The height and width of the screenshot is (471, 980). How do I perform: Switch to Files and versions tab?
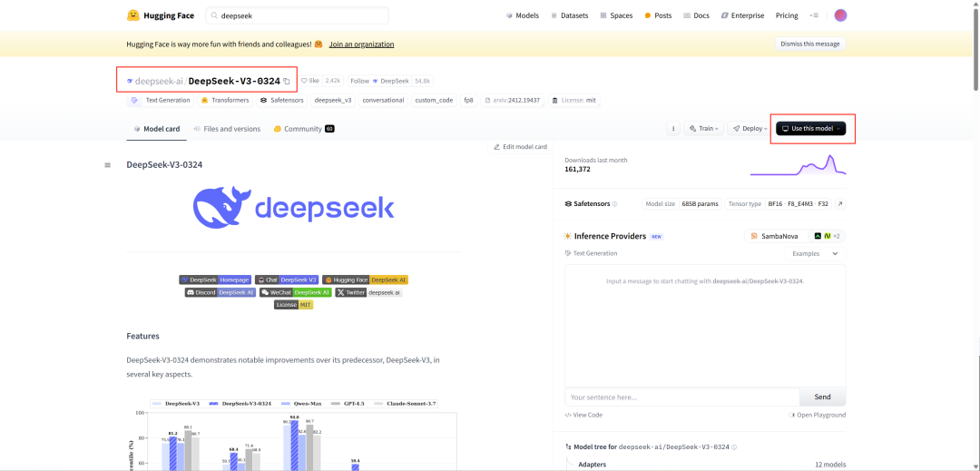[x=227, y=129]
